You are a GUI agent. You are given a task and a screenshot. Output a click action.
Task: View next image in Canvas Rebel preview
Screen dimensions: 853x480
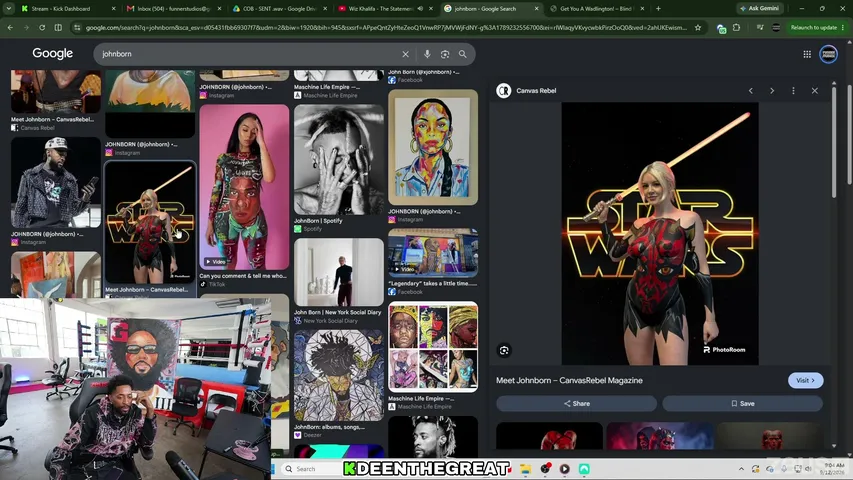pos(772,91)
